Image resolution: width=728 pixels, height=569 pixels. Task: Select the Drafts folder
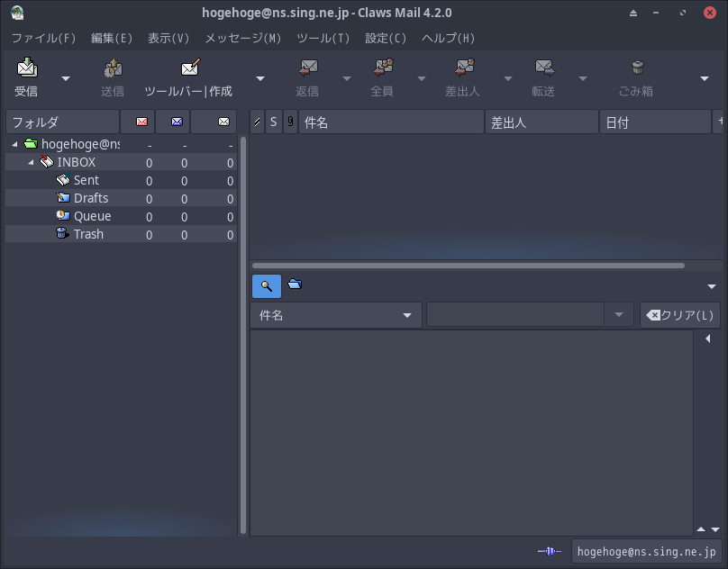click(x=121, y=198)
